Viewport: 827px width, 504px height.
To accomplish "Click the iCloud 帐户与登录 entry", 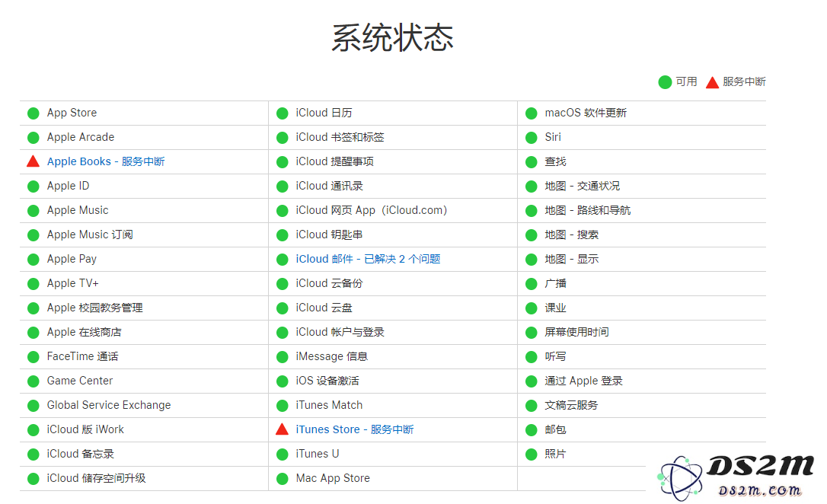I will pos(340,332).
